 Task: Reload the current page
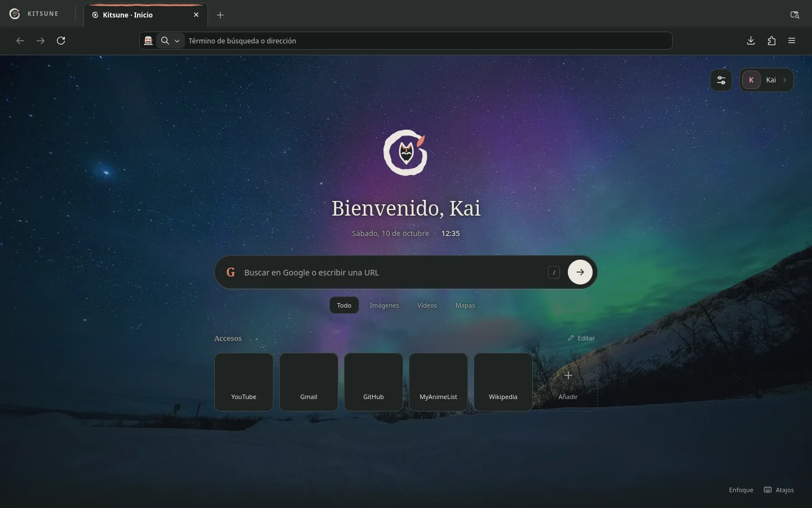tap(61, 41)
